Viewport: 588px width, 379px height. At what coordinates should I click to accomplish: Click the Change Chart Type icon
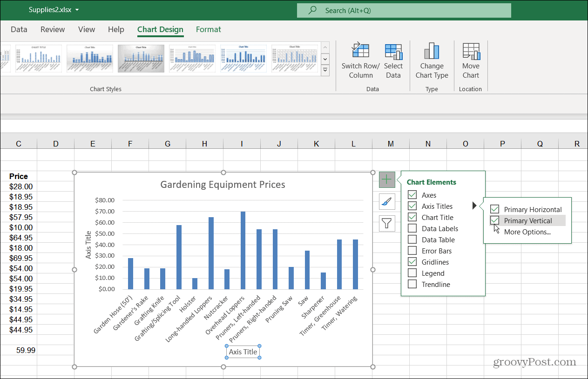pos(432,51)
